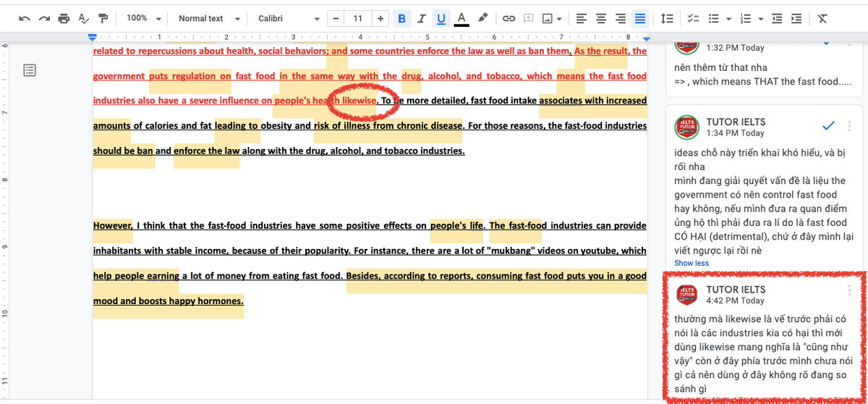Collapse comment with Show less link
The width and height of the screenshot is (868, 404).
(x=692, y=263)
